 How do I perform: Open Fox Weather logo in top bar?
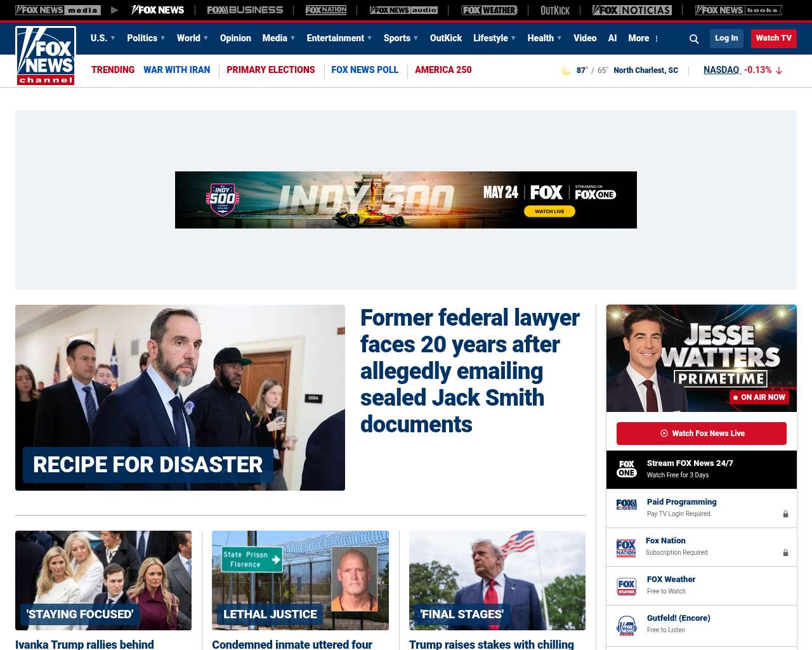[489, 10]
